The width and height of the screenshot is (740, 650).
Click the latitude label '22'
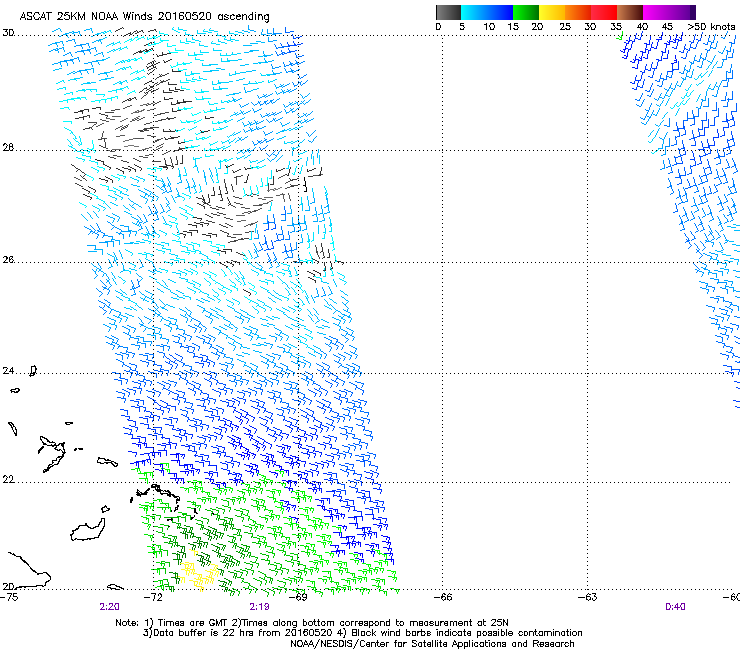pyautogui.click(x=8, y=480)
